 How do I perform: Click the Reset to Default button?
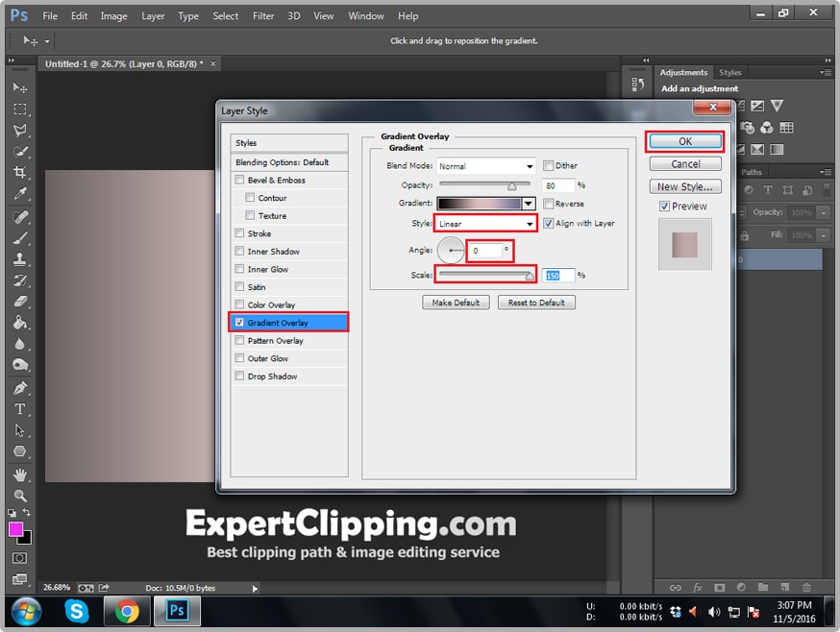coord(536,303)
